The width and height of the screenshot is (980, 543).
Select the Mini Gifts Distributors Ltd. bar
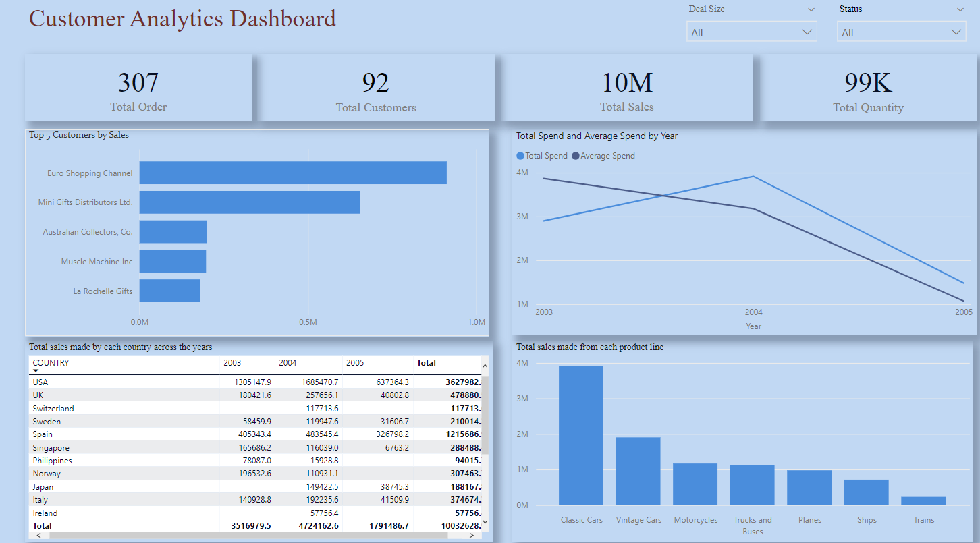(250, 202)
